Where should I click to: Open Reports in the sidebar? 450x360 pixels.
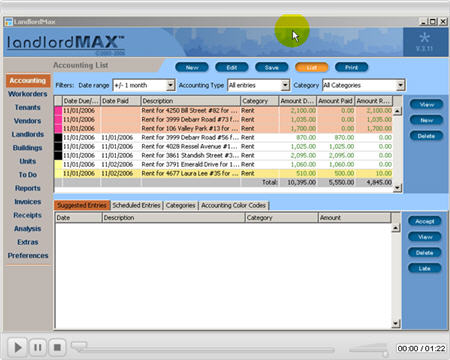click(28, 188)
